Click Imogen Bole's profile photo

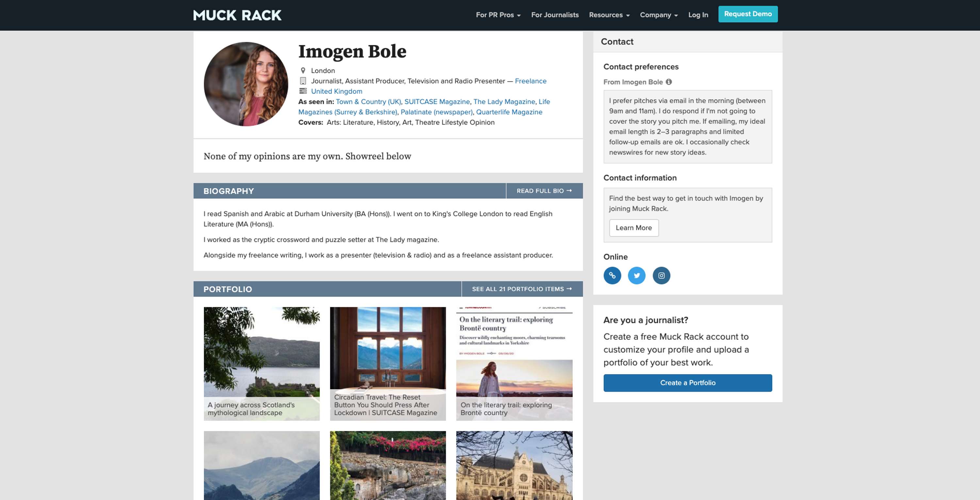coord(246,84)
